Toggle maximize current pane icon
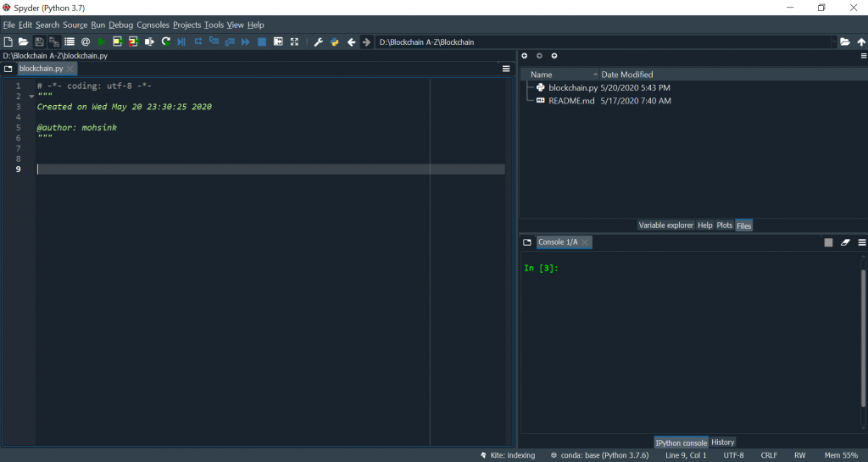Screen dimensions: 868x462 point(278,42)
